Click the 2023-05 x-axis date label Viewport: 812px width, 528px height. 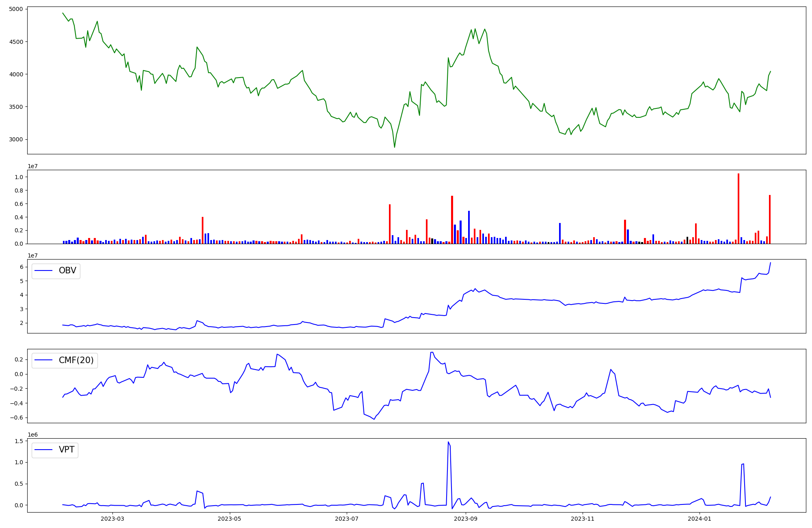[230, 519]
